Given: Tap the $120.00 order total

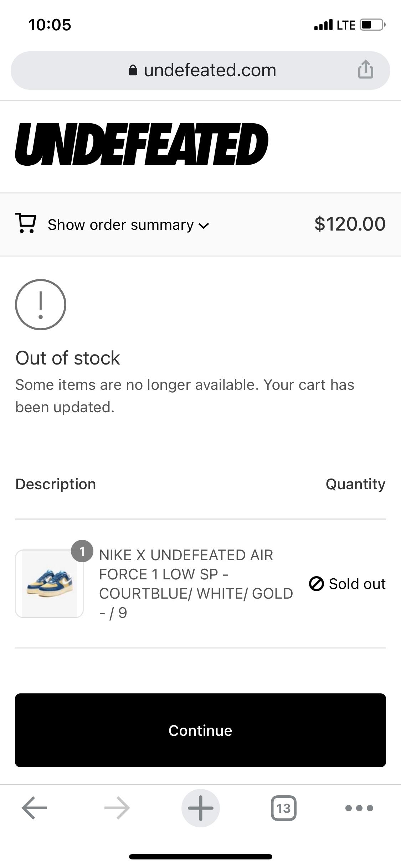Looking at the screenshot, I should [350, 224].
